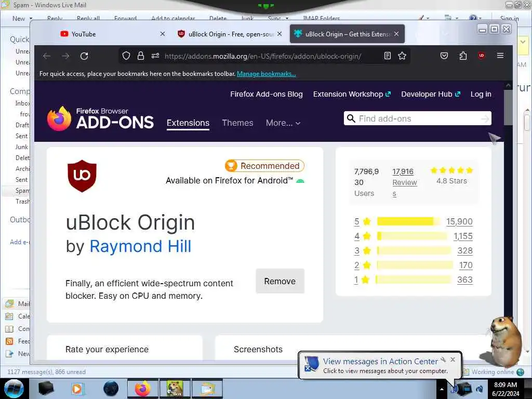Reload the page in Firefox
Screen dimensions: 532x399
coord(84,56)
